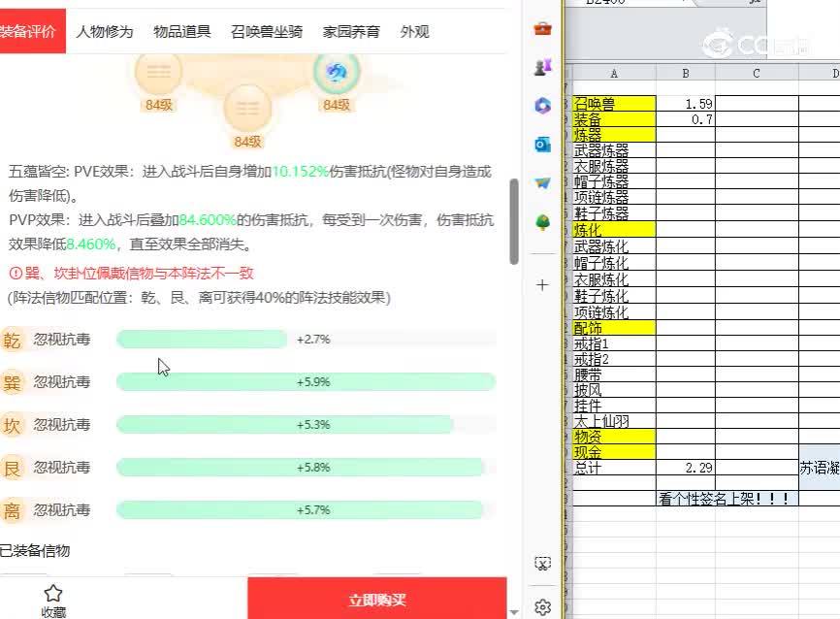840x619 pixels.
Task: Click the contacts icon in the sidebar
Action: click(542, 66)
